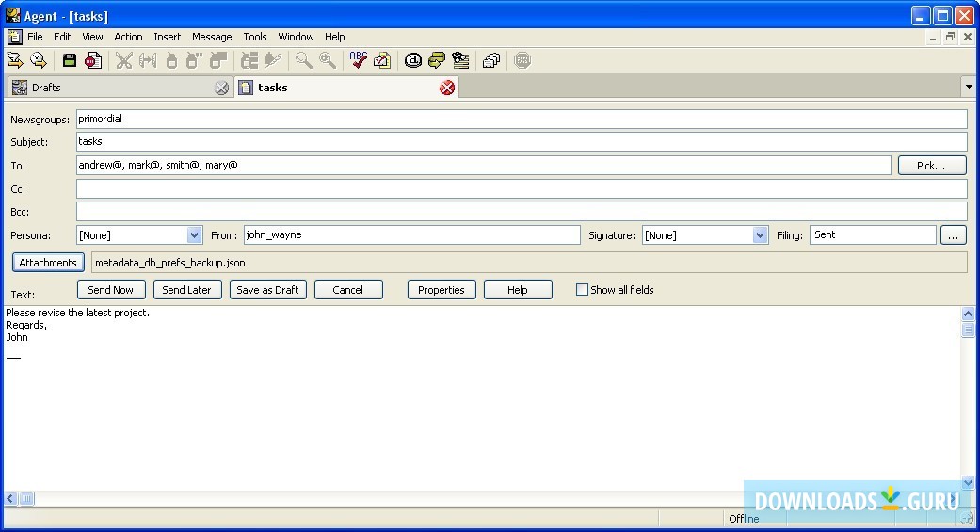Click the magnifying glass Find icon

(x=304, y=60)
